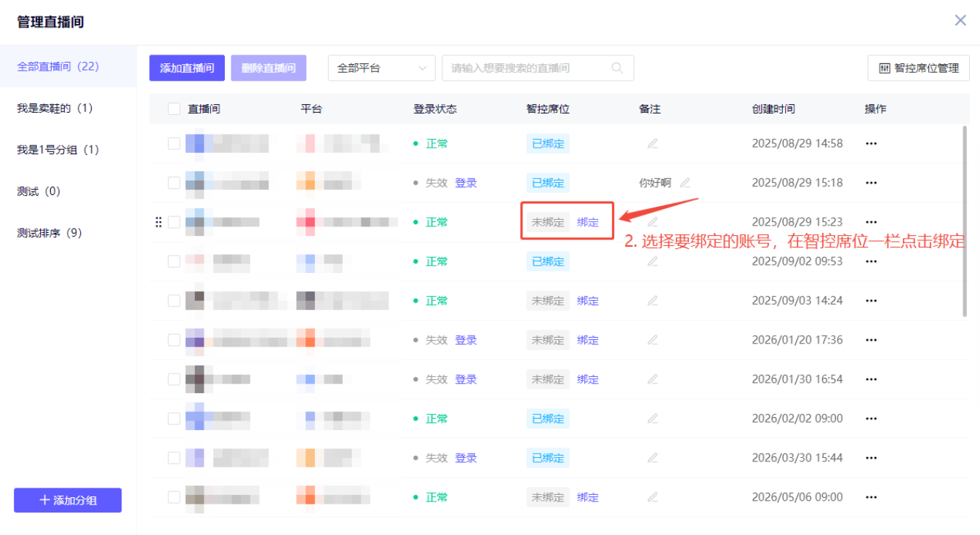Open more actions for 2026/03/30 15:44 row
Image resolution: width=980 pixels, height=535 pixels.
pos(871,458)
